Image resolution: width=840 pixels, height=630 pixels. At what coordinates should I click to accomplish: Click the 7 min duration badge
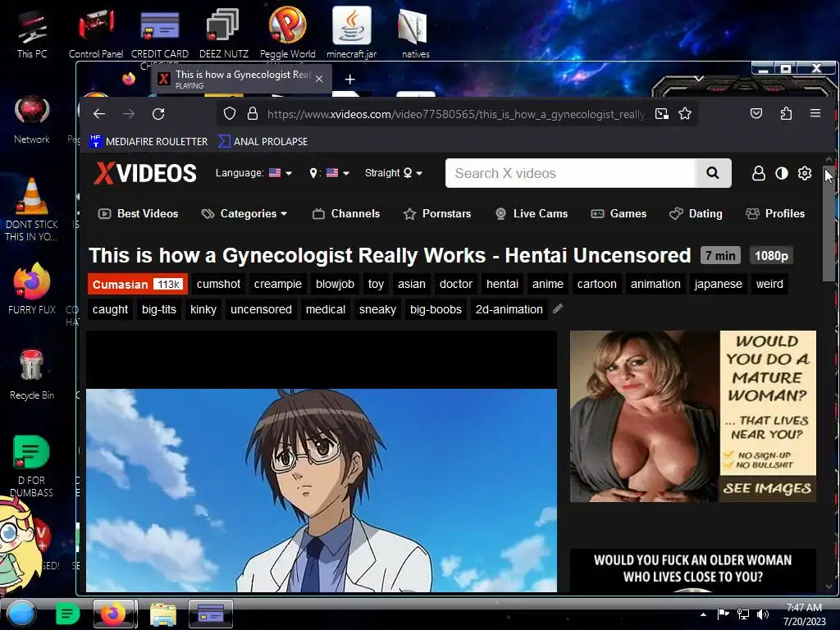point(720,256)
